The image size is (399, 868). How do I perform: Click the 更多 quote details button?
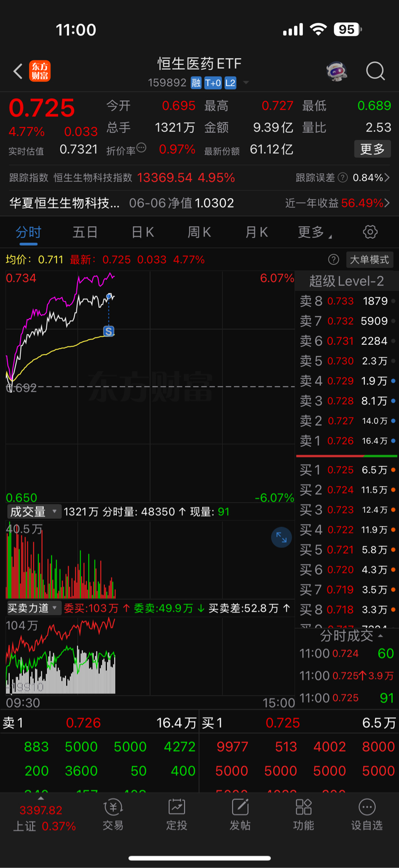[373, 149]
